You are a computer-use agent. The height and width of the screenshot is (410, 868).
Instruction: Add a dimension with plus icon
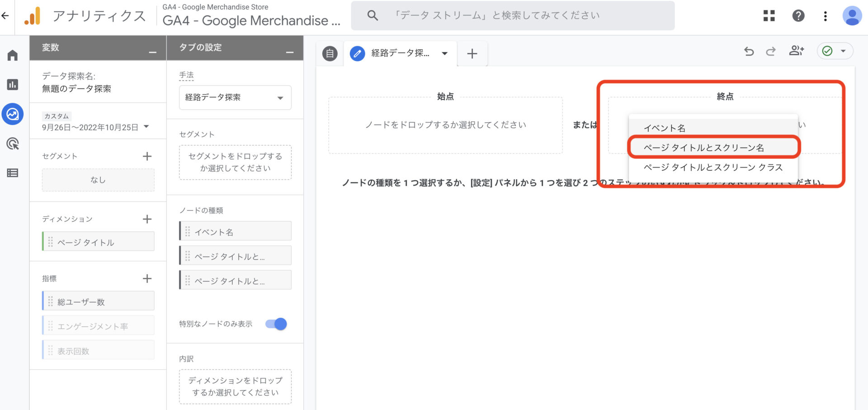click(147, 219)
